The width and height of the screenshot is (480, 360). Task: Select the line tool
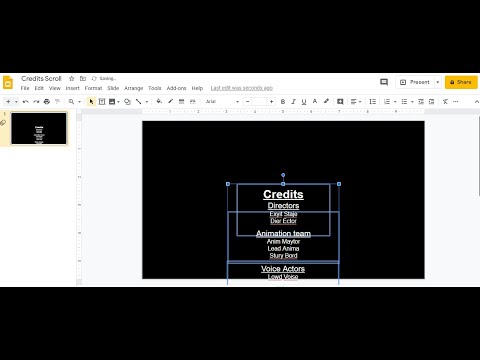138,101
